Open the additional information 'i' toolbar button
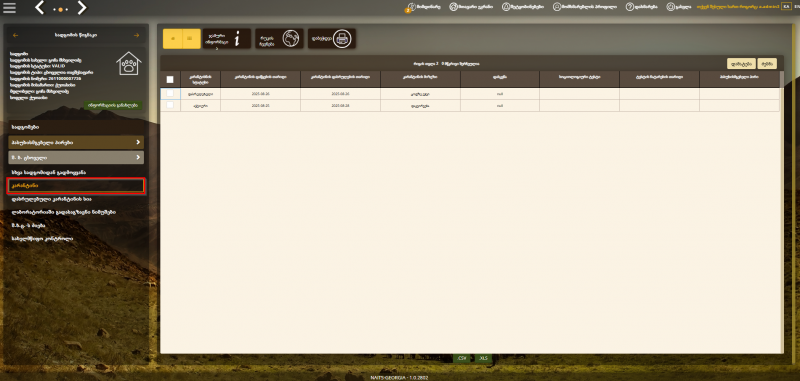The width and height of the screenshot is (800, 381). click(227, 39)
